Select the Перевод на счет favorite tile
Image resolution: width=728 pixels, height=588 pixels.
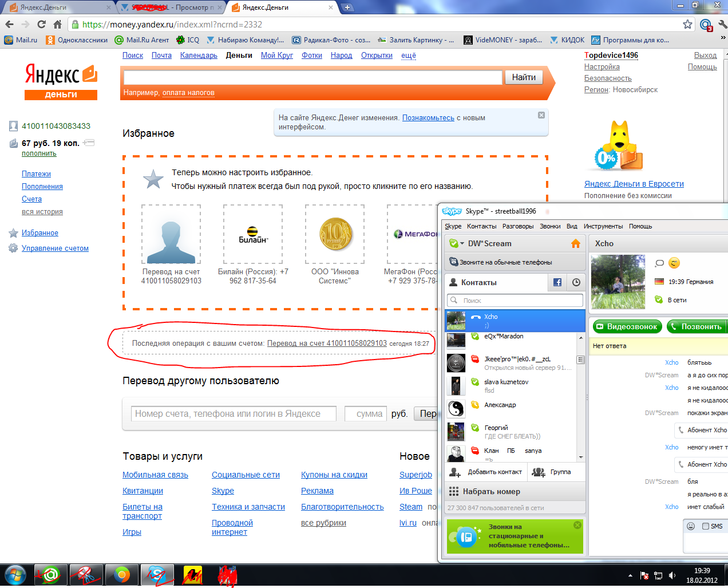tap(171, 235)
